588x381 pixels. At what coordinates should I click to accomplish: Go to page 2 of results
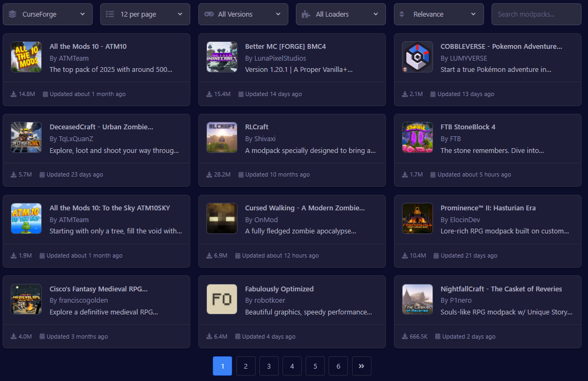tap(245, 366)
